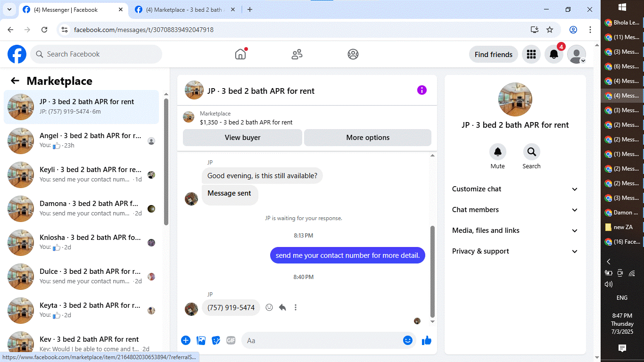Bookmark this page with the star icon

coord(550,30)
